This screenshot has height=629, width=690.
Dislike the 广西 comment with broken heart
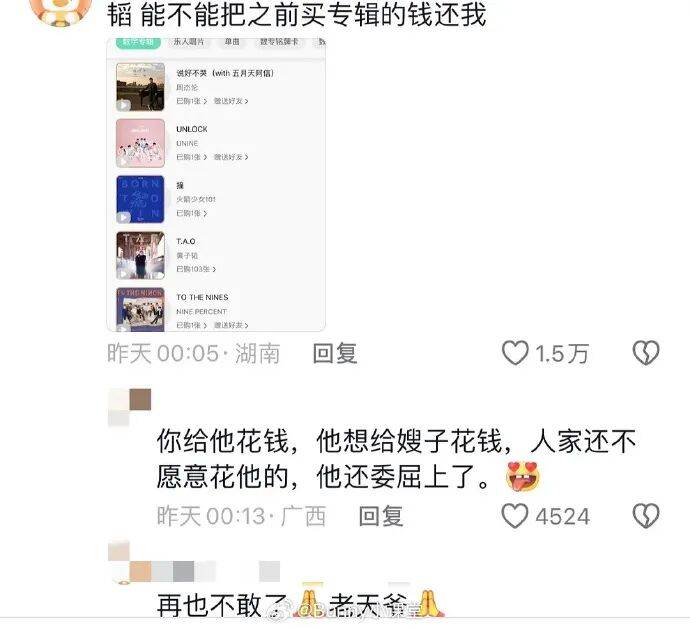(646, 515)
